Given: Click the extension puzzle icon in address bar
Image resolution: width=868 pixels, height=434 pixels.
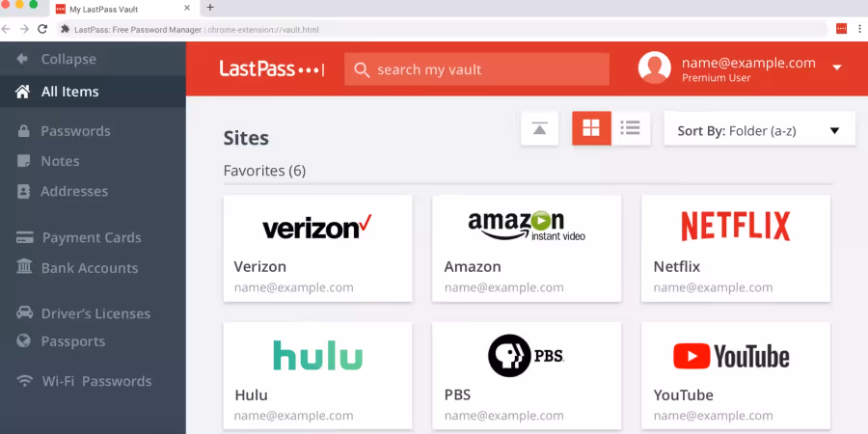Looking at the screenshot, I should click(x=65, y=29).
